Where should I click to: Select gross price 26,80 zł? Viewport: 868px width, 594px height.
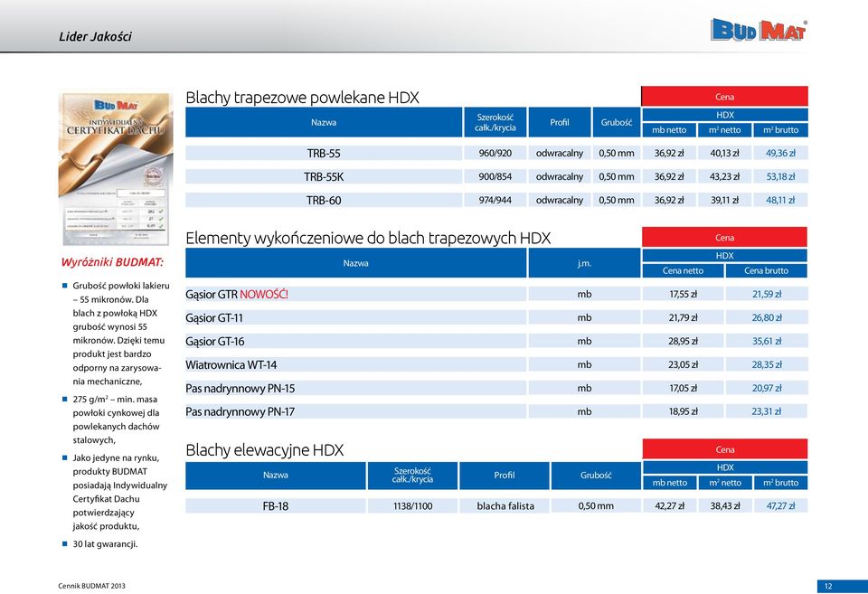pos(767,317)
